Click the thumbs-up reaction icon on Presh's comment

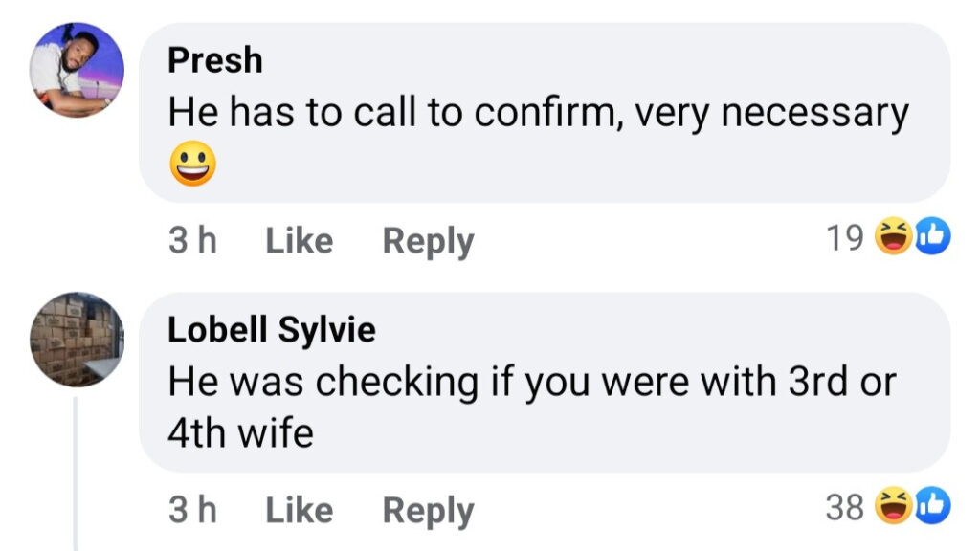click(x=931, y=237)
